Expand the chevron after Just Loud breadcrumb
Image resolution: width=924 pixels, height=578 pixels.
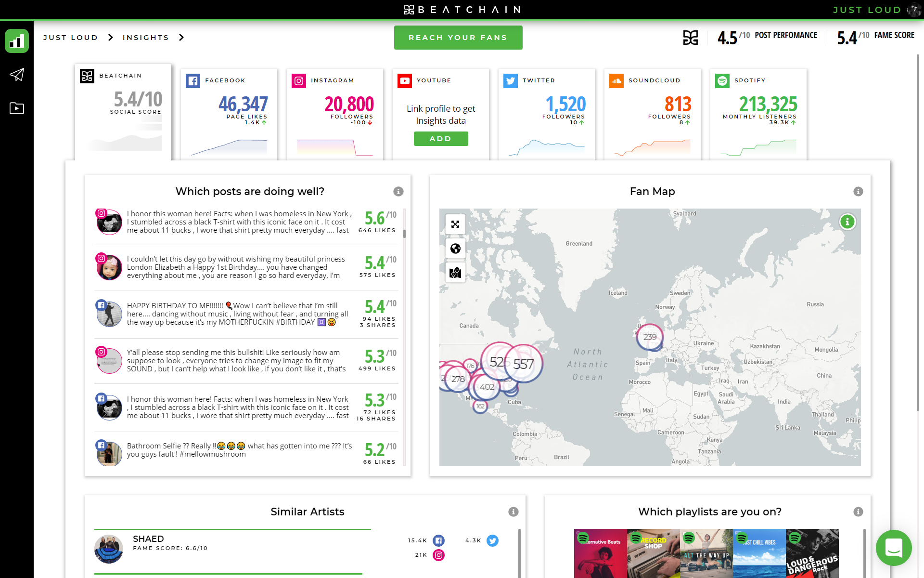pos(111,38)
